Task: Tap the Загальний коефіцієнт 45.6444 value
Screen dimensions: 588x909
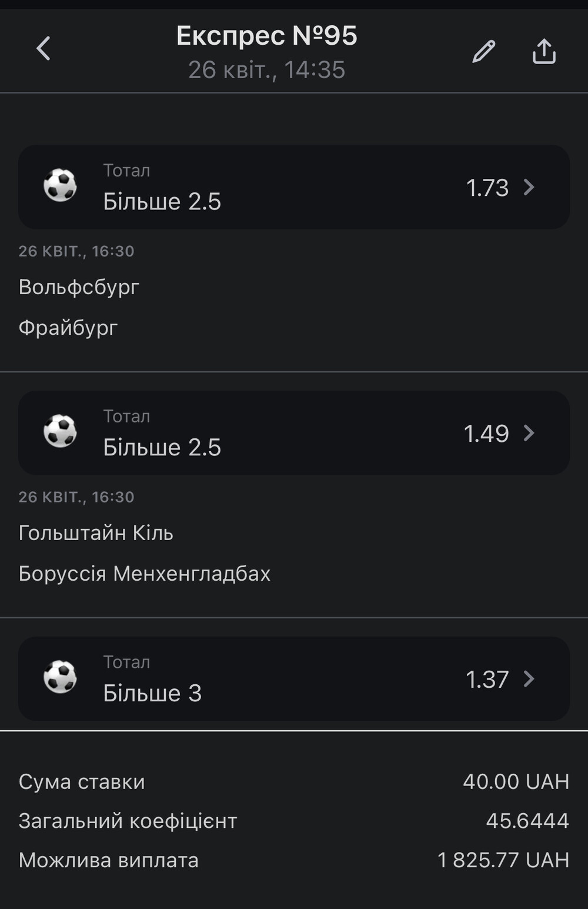Action: [x=527, y=821]
